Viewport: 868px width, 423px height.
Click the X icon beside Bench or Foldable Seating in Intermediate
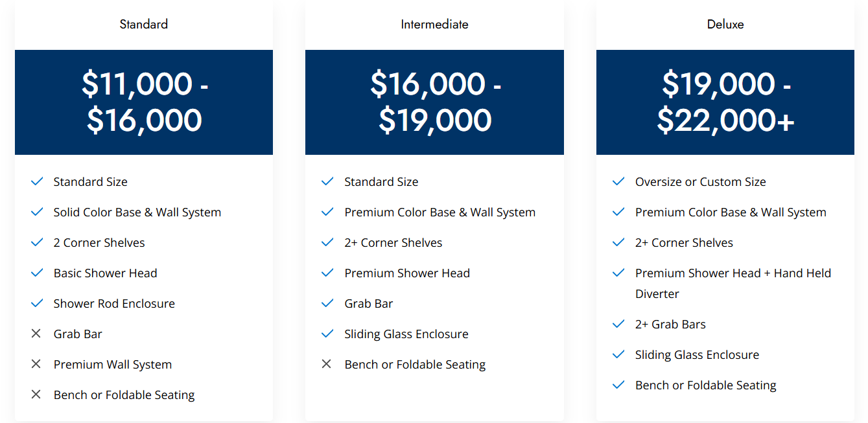[327, 364]
